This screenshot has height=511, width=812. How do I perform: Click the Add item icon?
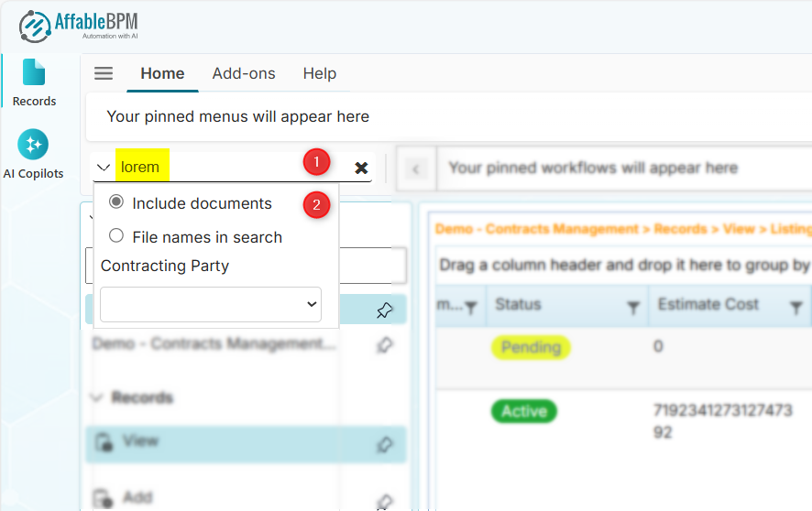tap(104, 499)
